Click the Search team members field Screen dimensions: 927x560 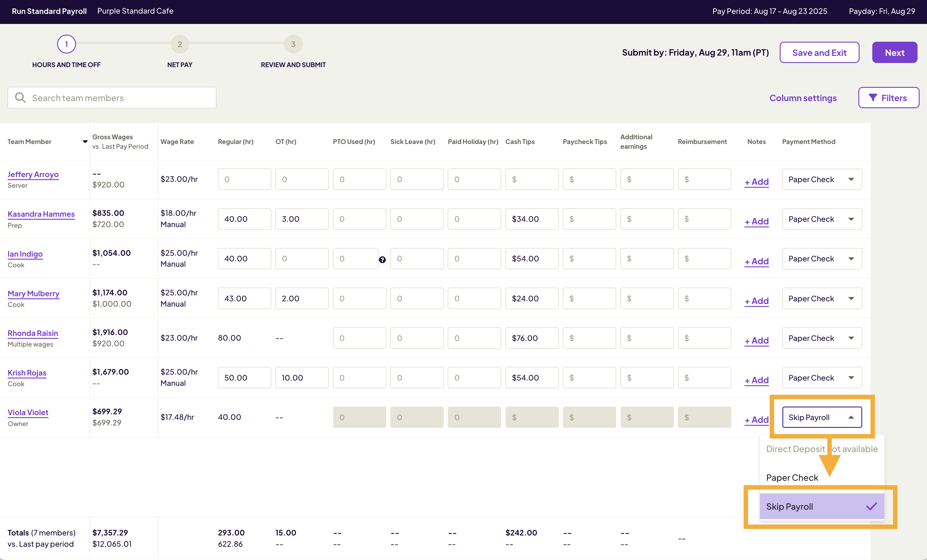[x=113, y=97]
